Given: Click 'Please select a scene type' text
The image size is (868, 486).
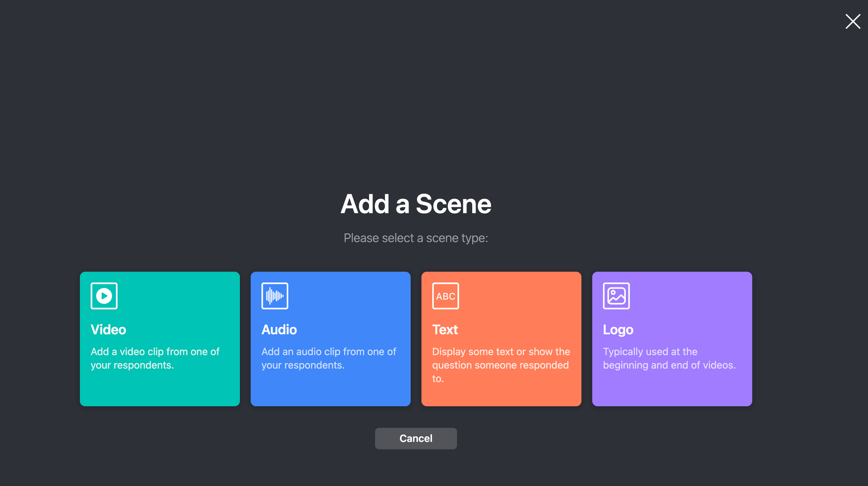Looking at the screenshot, I should pyautogui.click(x=416, y=238).
